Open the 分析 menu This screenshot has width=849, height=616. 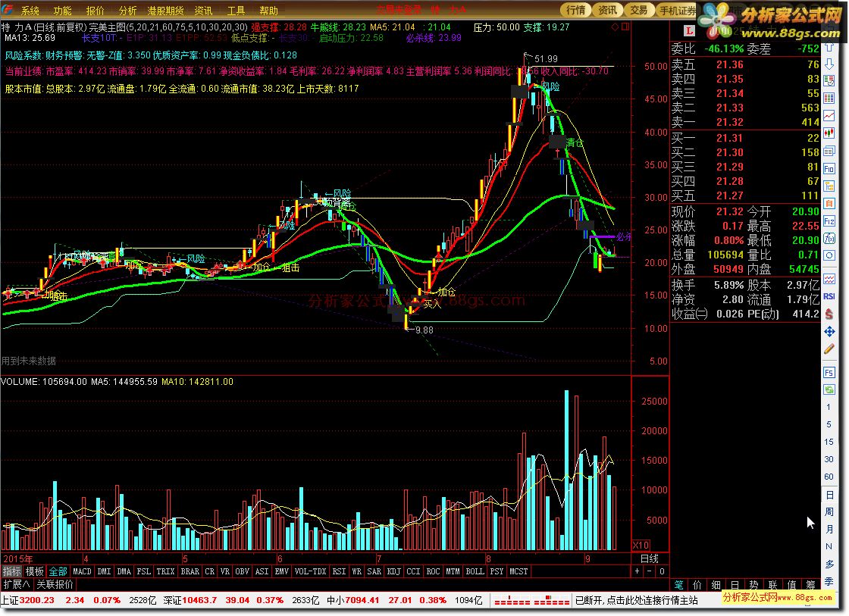pyautogui.click(x=127, y=11)
